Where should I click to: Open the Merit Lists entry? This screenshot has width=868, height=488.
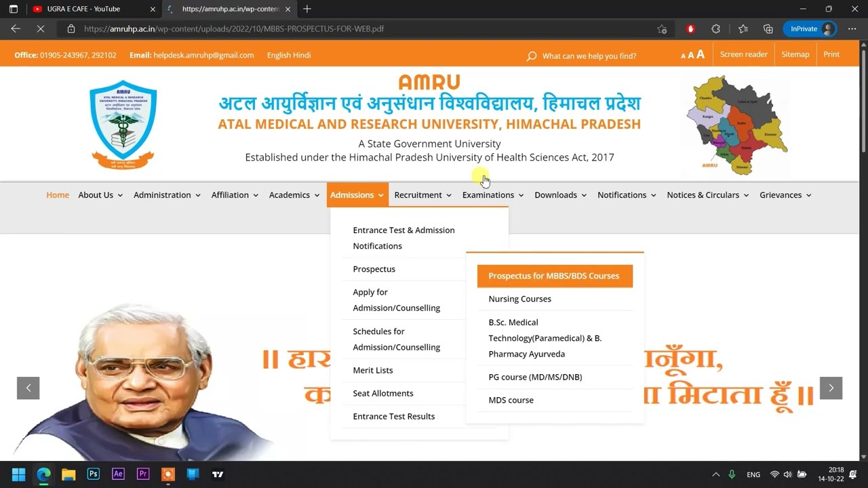(373, 370)
